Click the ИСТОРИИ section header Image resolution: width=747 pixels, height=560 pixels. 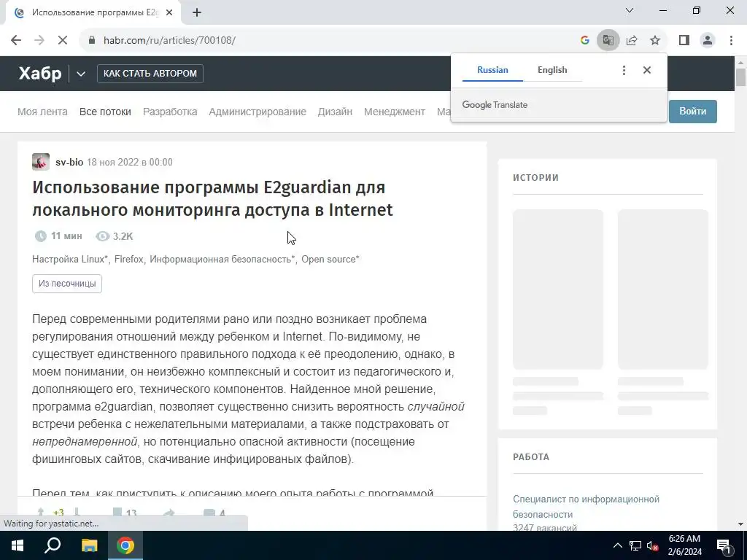pos(536,178)
